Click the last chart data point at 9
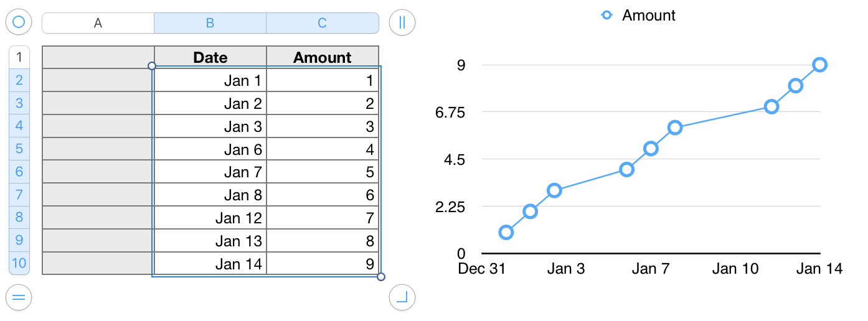Viewport: 868px width, 321px height. coord(820,64)
